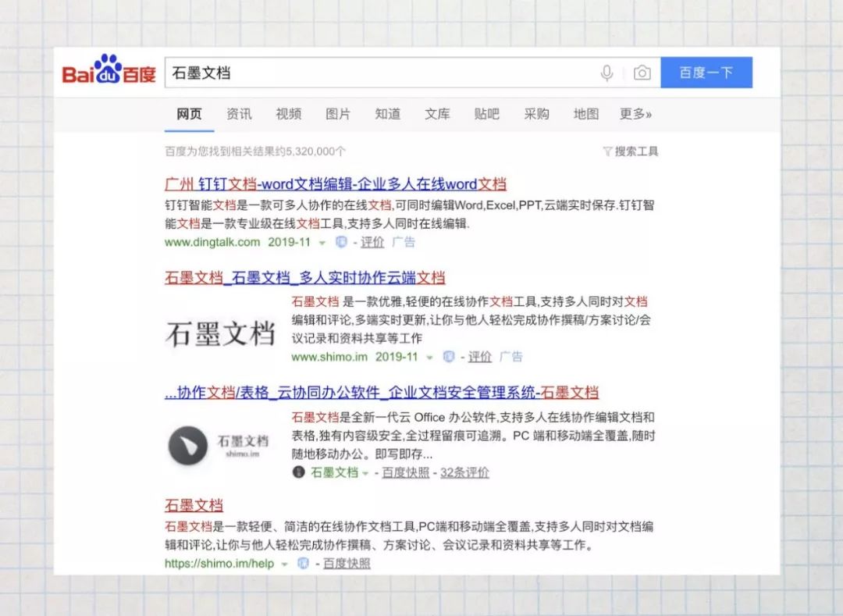Switch to the 图片 search tab
The height and width of the screenshot is (616, 843).
point(337,114)
